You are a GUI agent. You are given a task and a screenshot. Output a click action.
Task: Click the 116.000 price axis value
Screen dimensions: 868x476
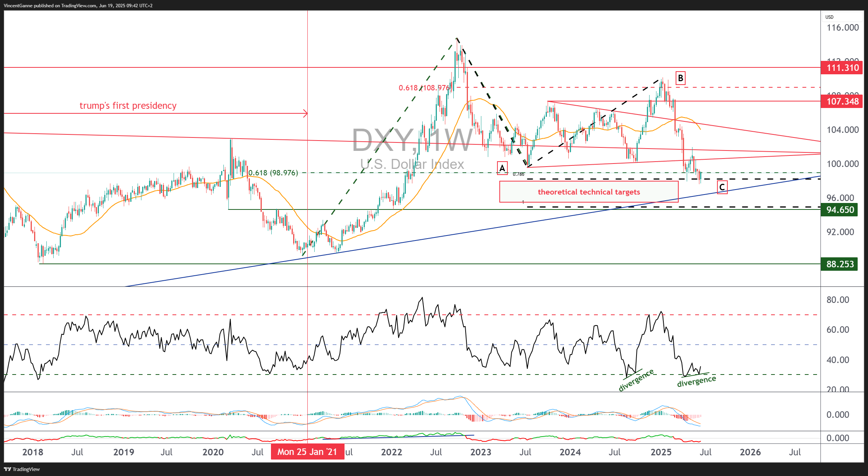click(x=842, y=28)
